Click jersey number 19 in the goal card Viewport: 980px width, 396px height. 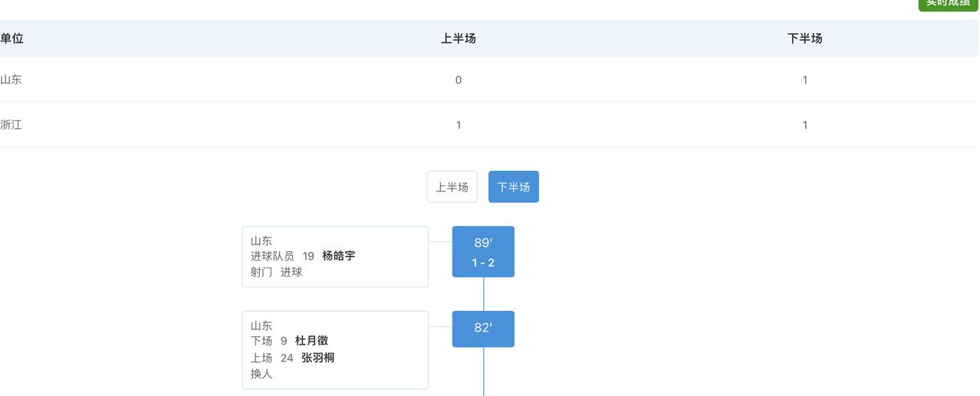(308, 256)
